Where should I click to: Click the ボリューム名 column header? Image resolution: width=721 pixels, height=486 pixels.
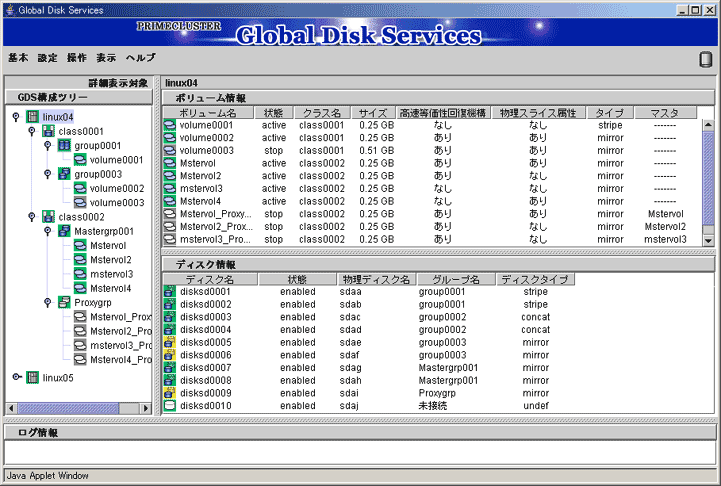pos(208,113)
